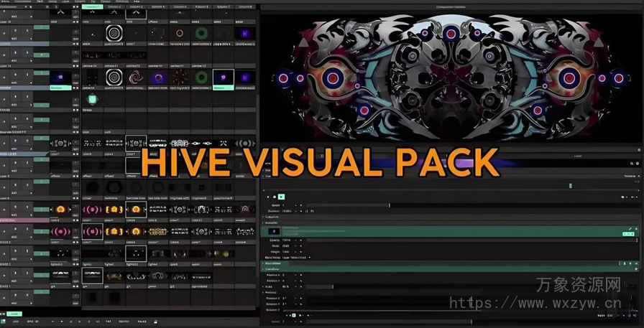Click the clip Opacity slider bar

click(x=472, y=240)
